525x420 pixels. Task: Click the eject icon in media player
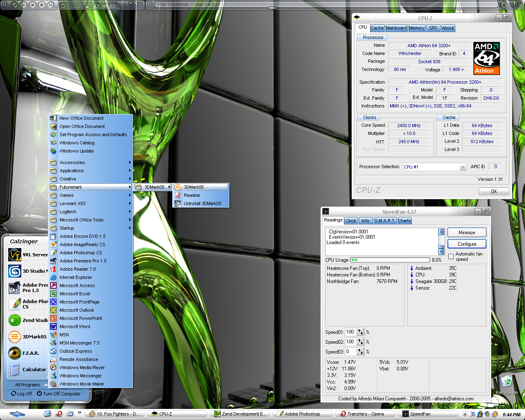(x=97, y=6)
